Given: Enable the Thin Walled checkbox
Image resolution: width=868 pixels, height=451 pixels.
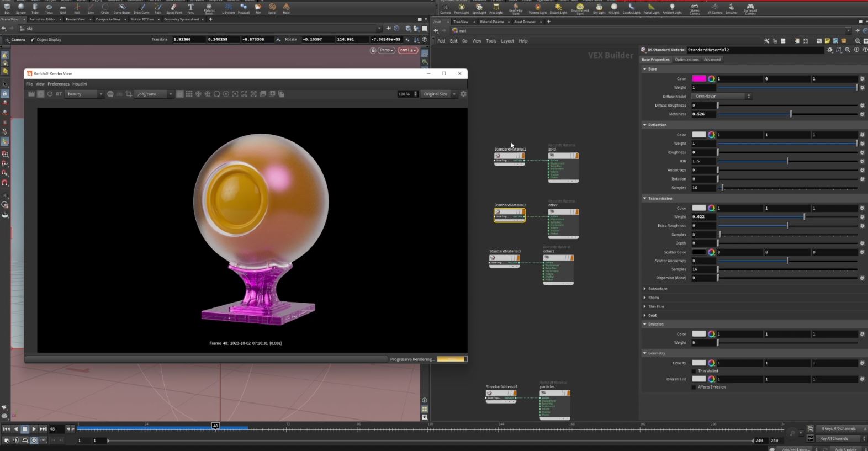Looking at the screenshot, I should [x=694, y=371].
